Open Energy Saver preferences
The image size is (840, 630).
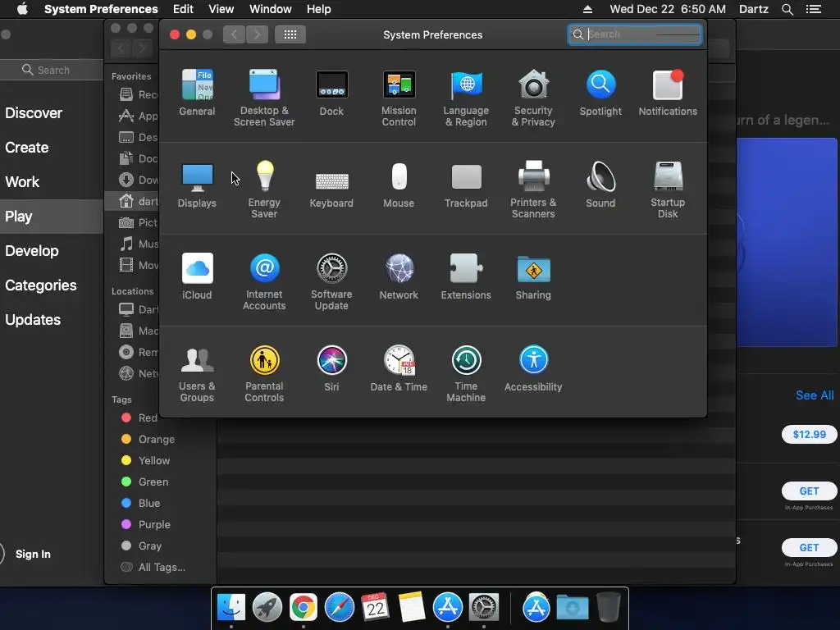pyautogui.click(x=264, y=189)
